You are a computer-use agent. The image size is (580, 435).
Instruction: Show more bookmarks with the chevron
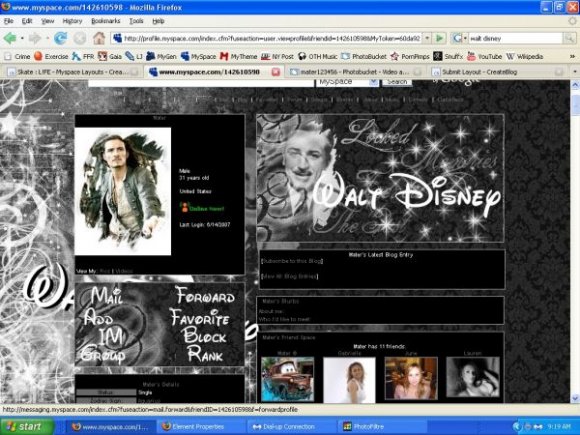coord(572,57)
